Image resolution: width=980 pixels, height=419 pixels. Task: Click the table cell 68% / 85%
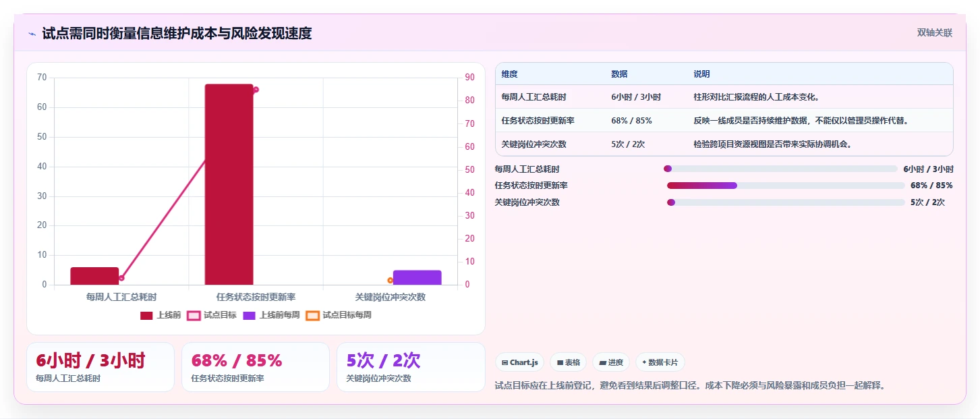tap(631, 121)
